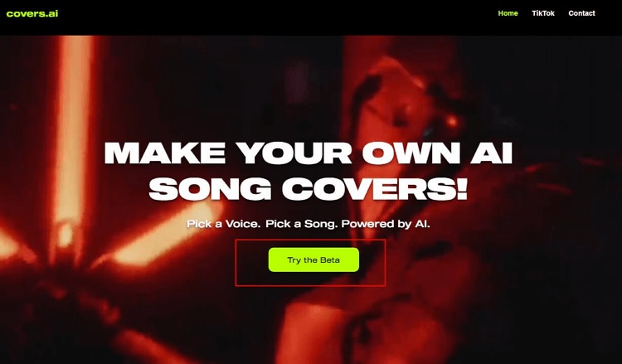Image resolution: width=622 pixels, height=364 pixels.
Task: Click the green Try the Beta button
Action: point(313,260)
